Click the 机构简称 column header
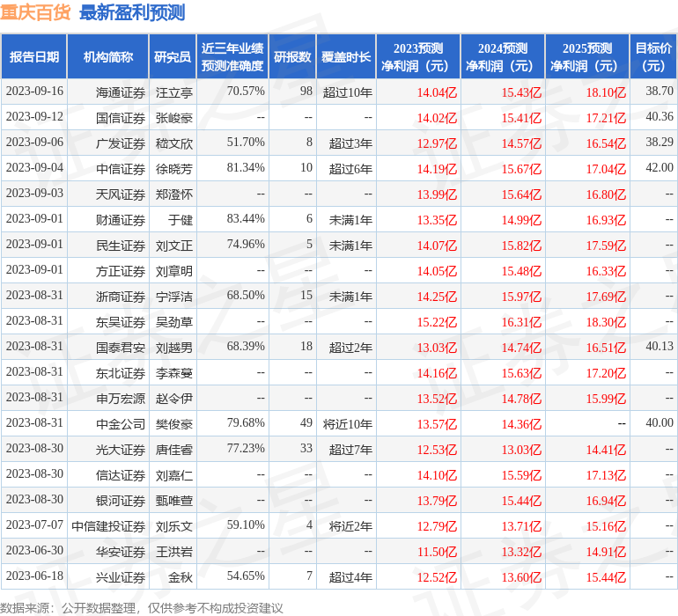678x616 pixels. [x=108, y=57]
